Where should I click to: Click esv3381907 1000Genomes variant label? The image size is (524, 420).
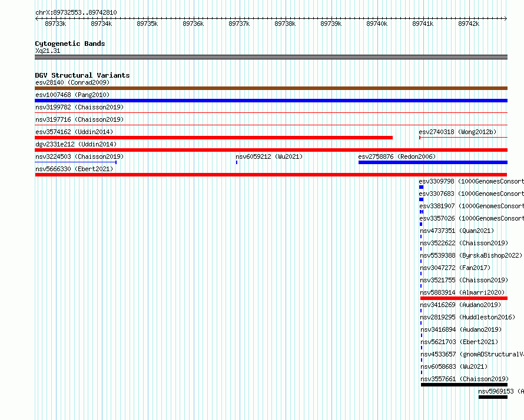[472, 206]
